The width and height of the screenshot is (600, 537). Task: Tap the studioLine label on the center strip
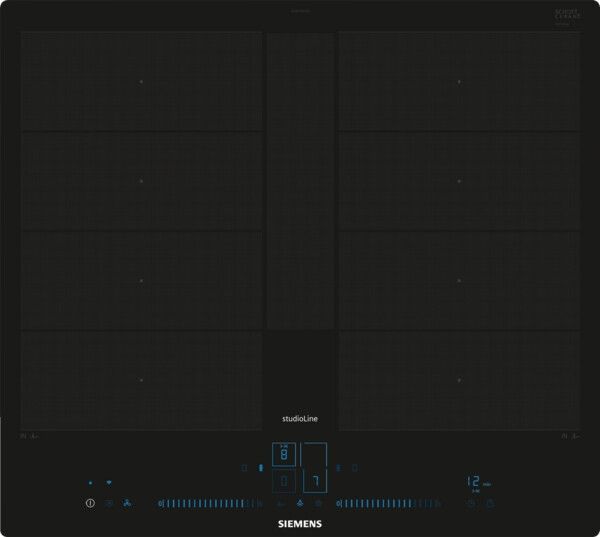click(x=300, y=419)
